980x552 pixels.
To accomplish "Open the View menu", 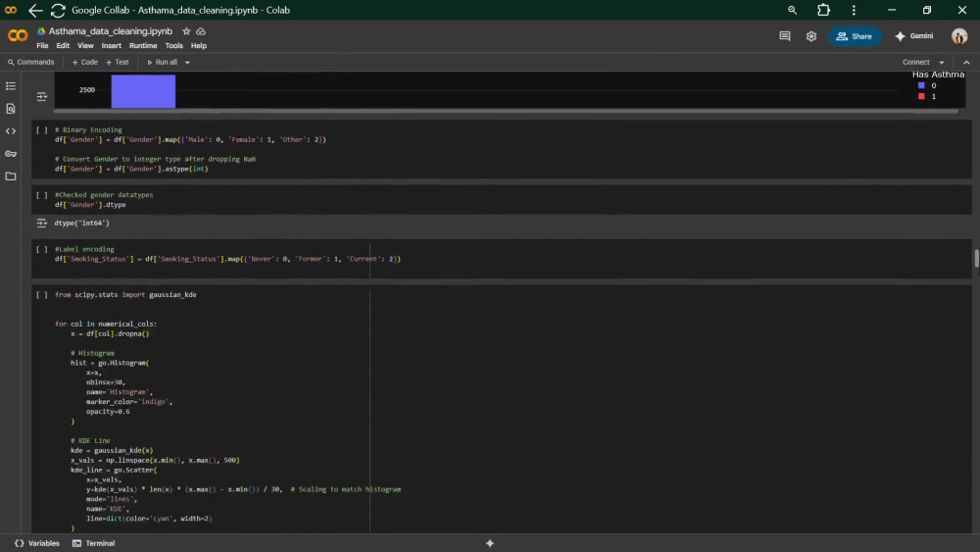I will point(85,46).
